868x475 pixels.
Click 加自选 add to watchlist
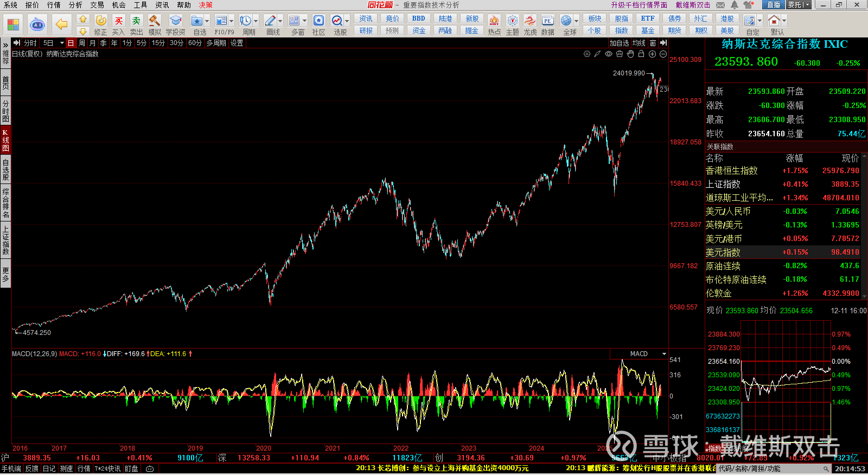point(620,43)
